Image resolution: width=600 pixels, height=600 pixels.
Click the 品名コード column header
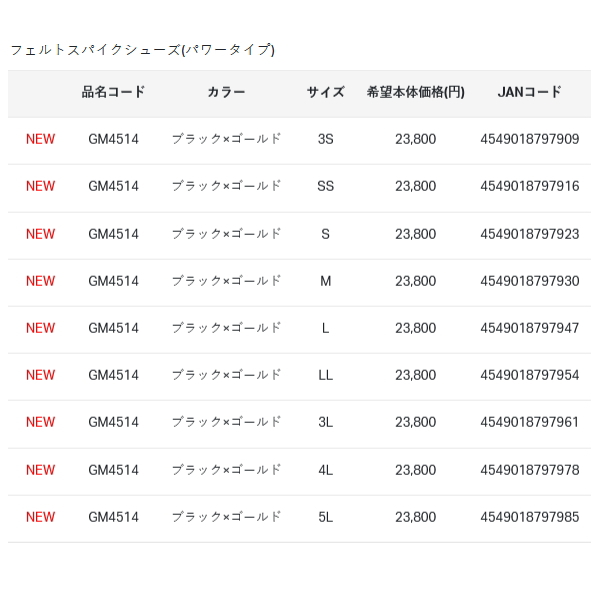113,92
